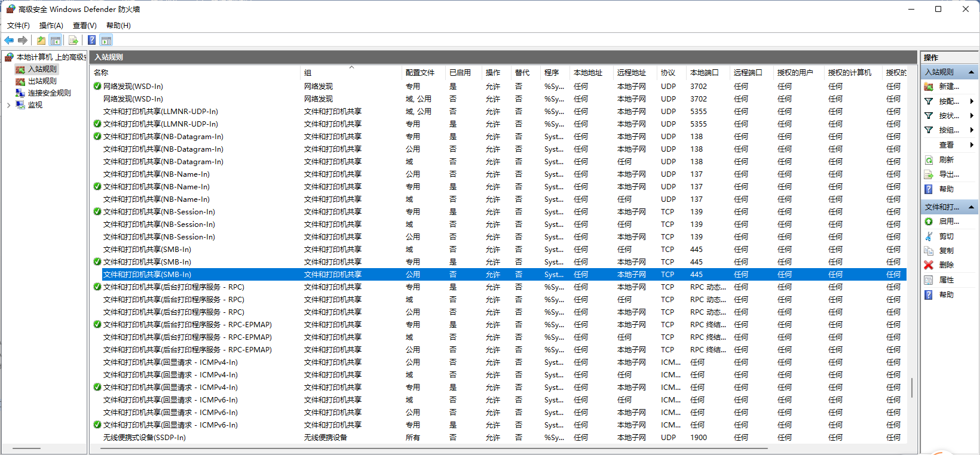Click green check beside enabled SMB-In rule
980x455 pixels.
coord(97,262)
